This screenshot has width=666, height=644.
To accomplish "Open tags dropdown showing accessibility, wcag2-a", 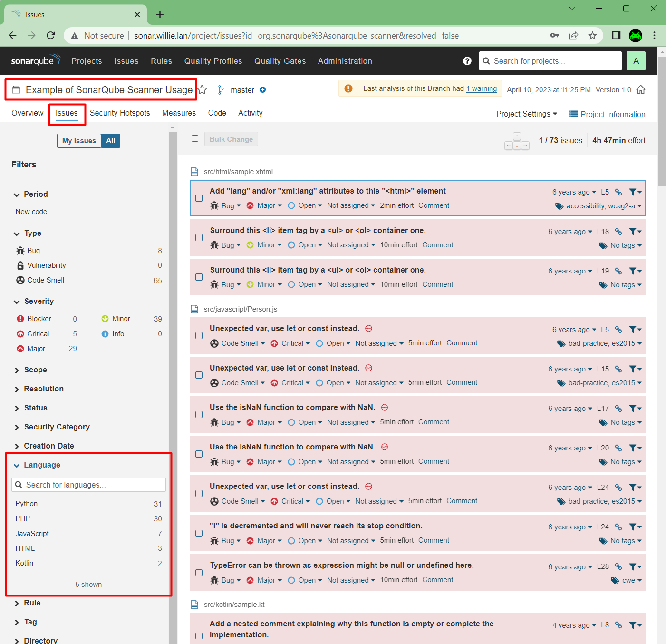I will (599, 206).
